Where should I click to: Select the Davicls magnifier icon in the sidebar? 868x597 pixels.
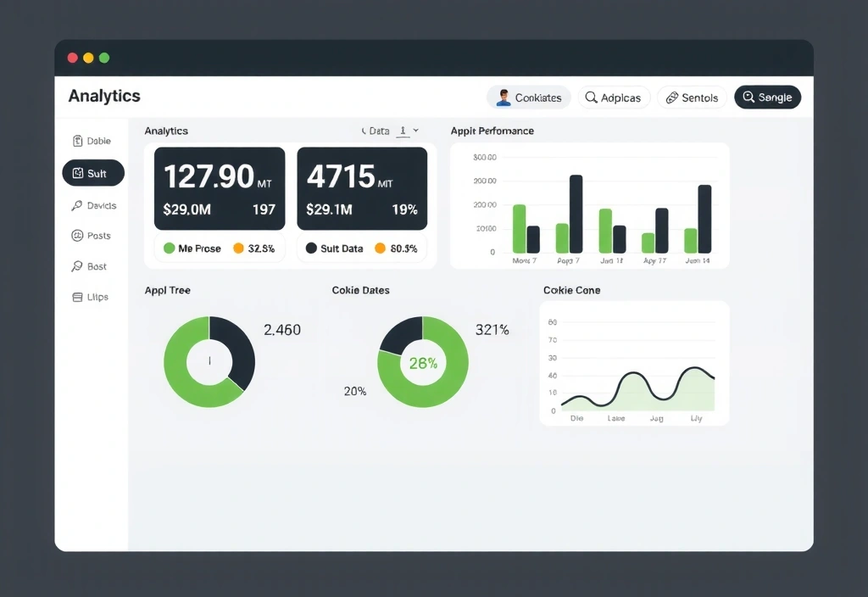click(x=76, y=205)
